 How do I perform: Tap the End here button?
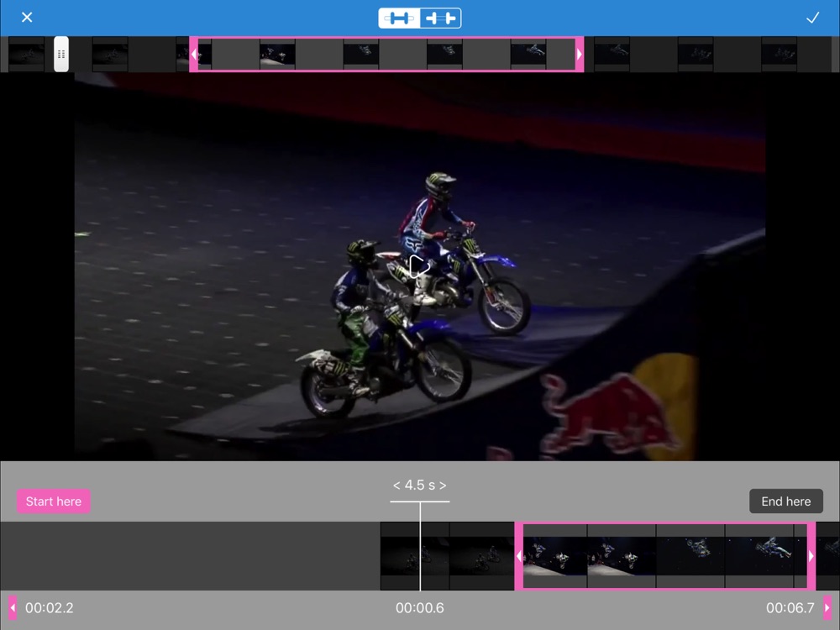[786, 501]
